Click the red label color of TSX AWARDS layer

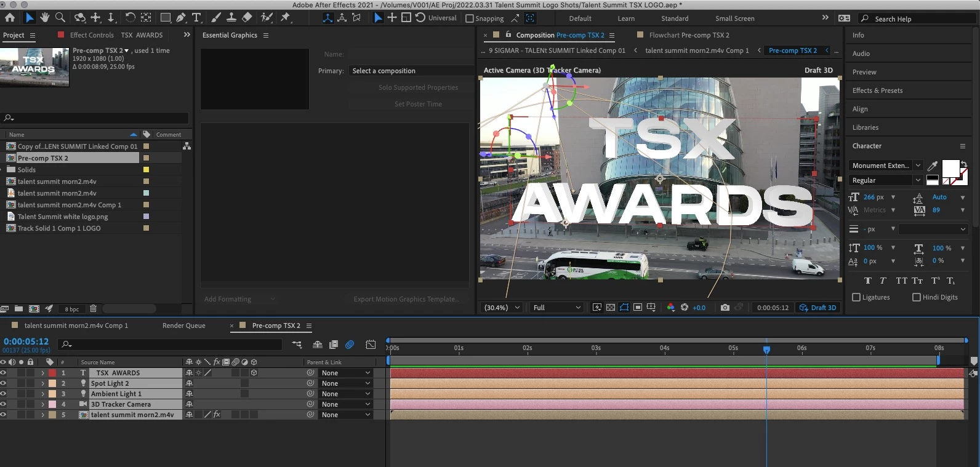pos(52,373)
